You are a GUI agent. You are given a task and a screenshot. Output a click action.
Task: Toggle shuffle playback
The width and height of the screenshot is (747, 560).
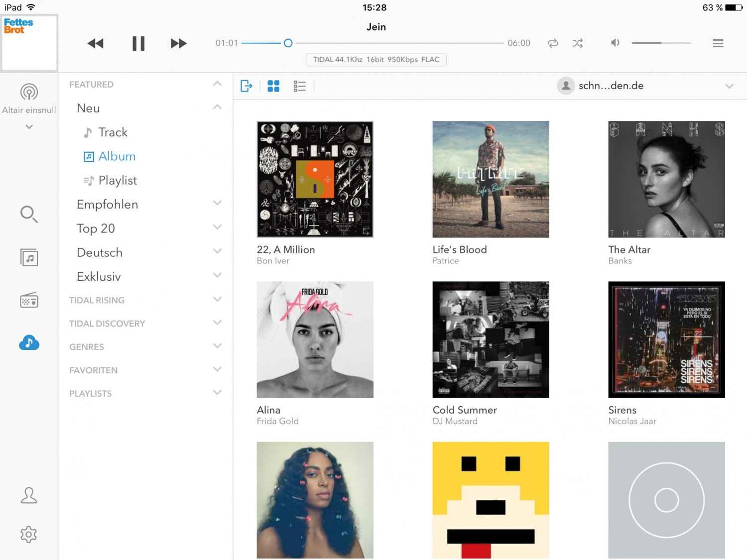pyautogui.click(x=578, y=43)
